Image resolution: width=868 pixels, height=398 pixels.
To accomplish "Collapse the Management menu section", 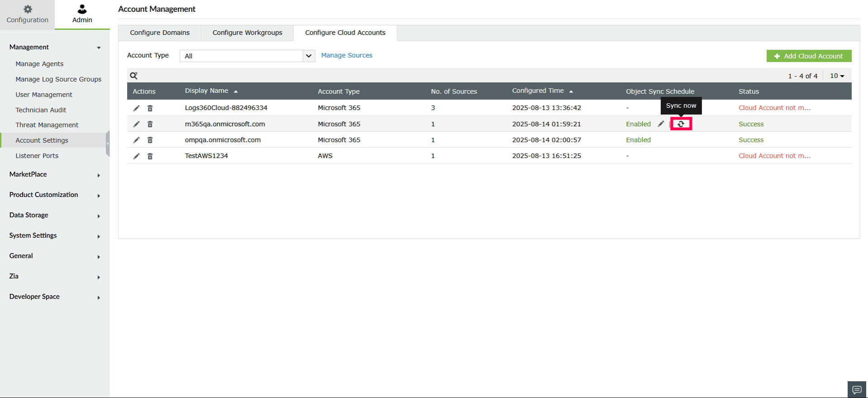I will point(55,47).
